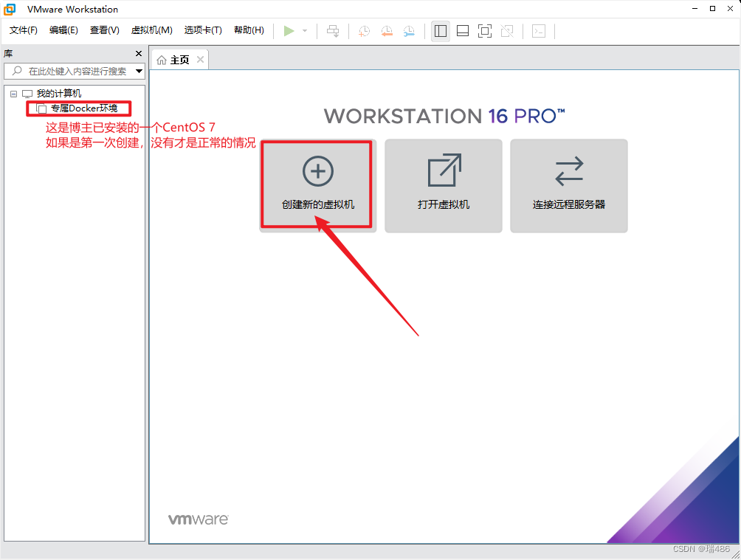
Task: Open the 选项卡(T) menu
Action: pyautogui.click(x=203, y=30)
